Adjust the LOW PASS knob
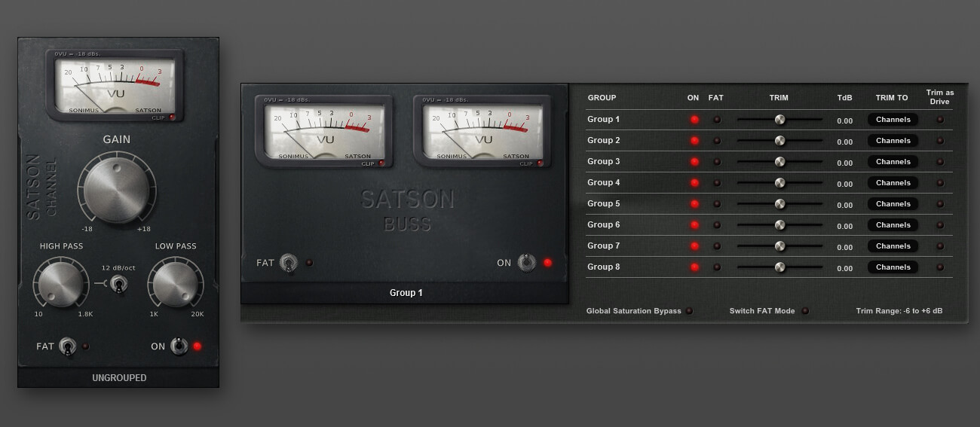This screenshot has width=980, height=427. pos(175,285)
